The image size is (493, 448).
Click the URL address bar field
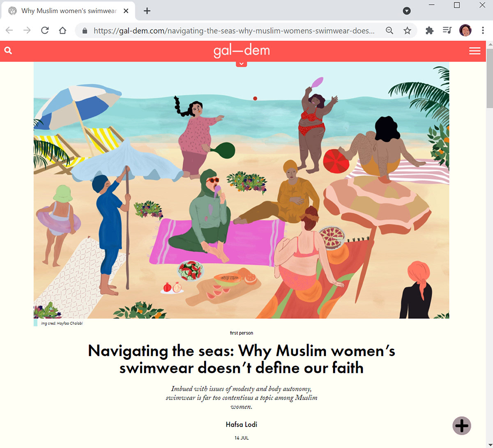pyautogui.click(x=234, y=30)
